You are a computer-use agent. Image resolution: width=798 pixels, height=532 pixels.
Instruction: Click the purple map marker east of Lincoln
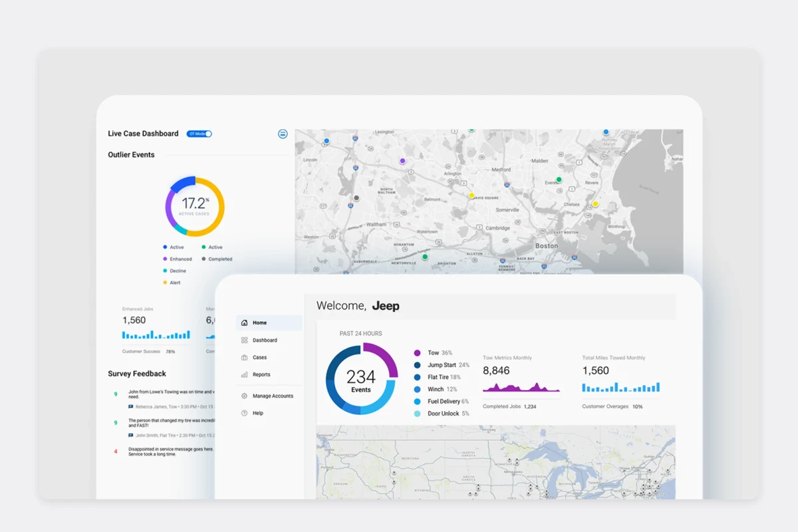tap(402, 161)
